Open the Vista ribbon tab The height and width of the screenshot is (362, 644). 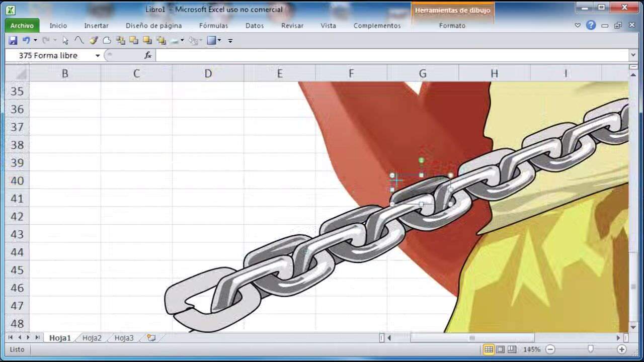pos(329,26)
